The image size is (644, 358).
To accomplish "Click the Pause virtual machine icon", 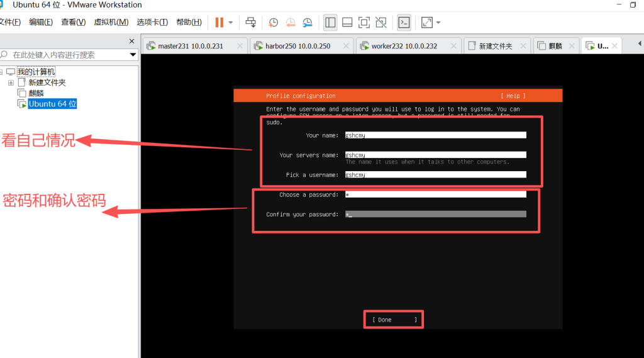I will pyautogui.click(x=219, y=23).
